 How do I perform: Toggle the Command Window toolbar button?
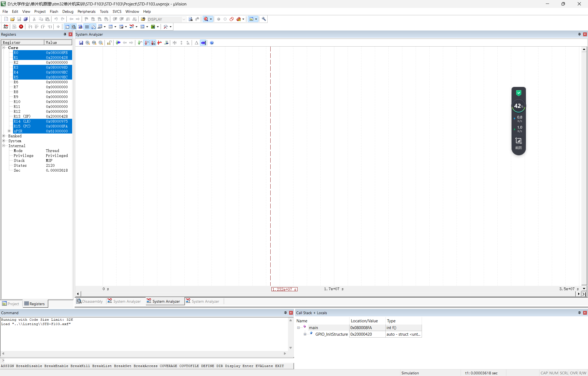(67, 27)
